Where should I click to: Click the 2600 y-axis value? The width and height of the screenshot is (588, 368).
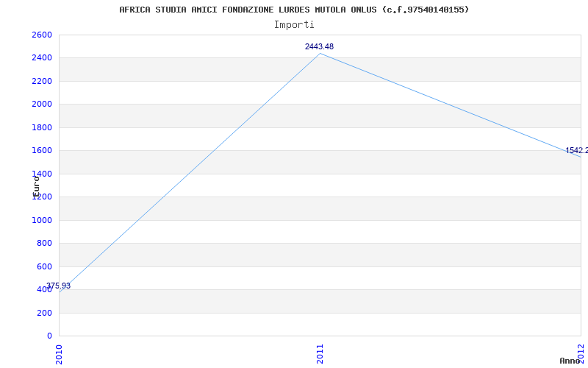coord(42,35)
